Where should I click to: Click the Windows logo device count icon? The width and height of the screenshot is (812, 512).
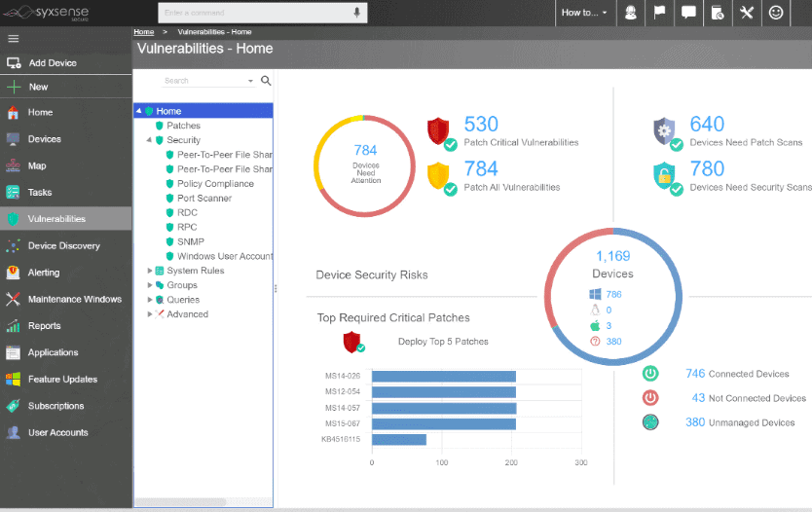coord(595,294)
